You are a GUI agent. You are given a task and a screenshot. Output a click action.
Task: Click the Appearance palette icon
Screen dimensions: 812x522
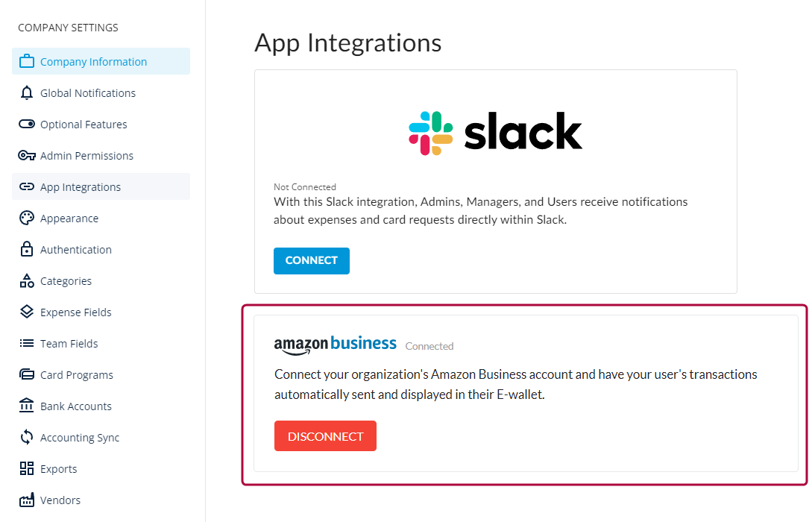tap(27, 218)
